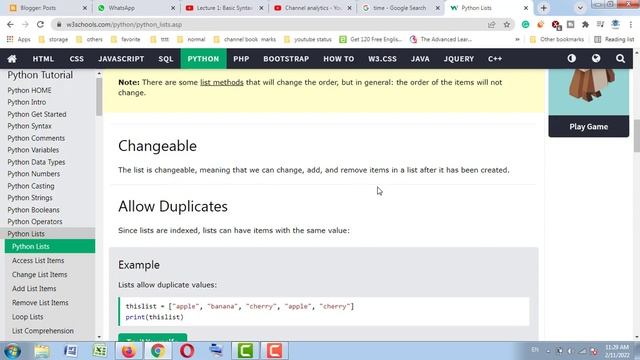Click the browser back arrow

point(11,24)
